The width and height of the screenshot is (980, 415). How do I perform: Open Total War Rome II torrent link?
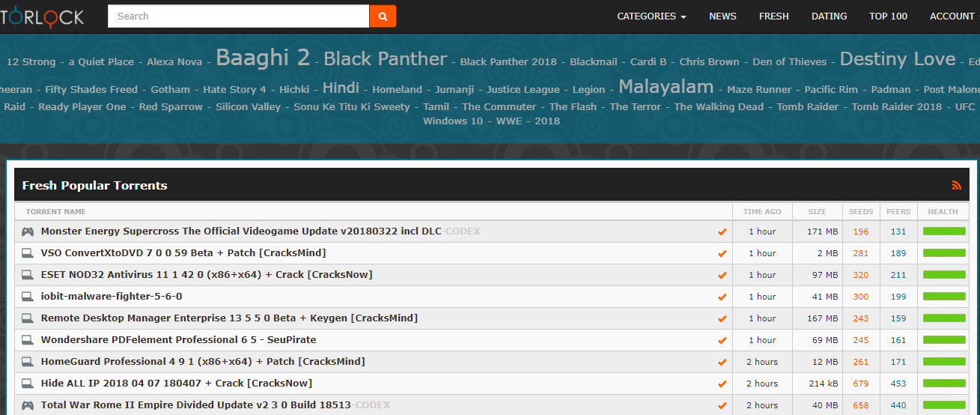(x=216, y=405)
